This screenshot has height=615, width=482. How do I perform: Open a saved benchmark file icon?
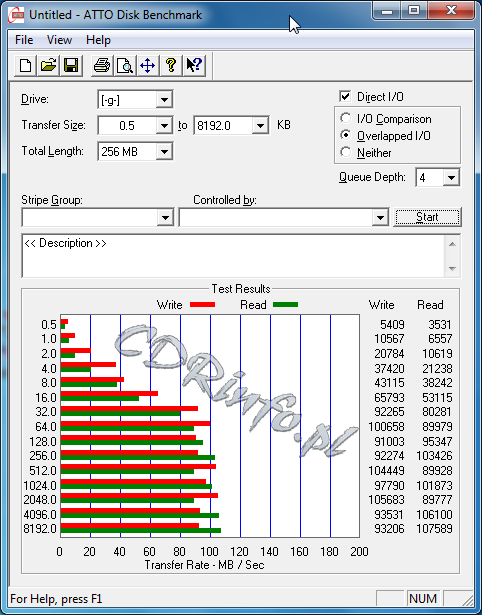[48, 65]
